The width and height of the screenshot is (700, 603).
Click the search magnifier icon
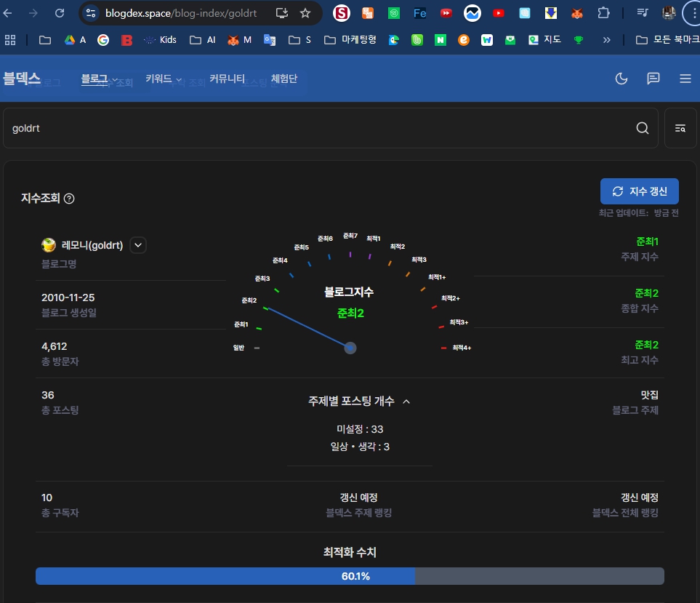point(643,128)
